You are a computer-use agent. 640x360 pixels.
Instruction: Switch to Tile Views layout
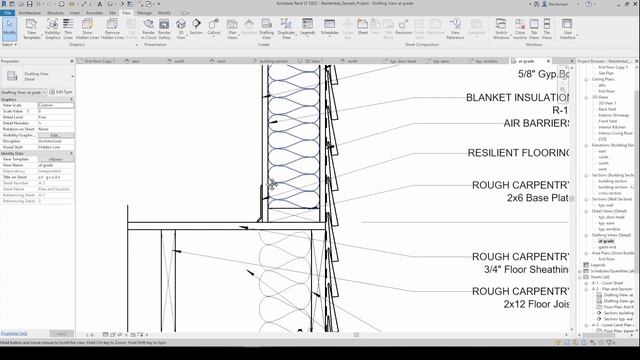click(x=547, y=29)
